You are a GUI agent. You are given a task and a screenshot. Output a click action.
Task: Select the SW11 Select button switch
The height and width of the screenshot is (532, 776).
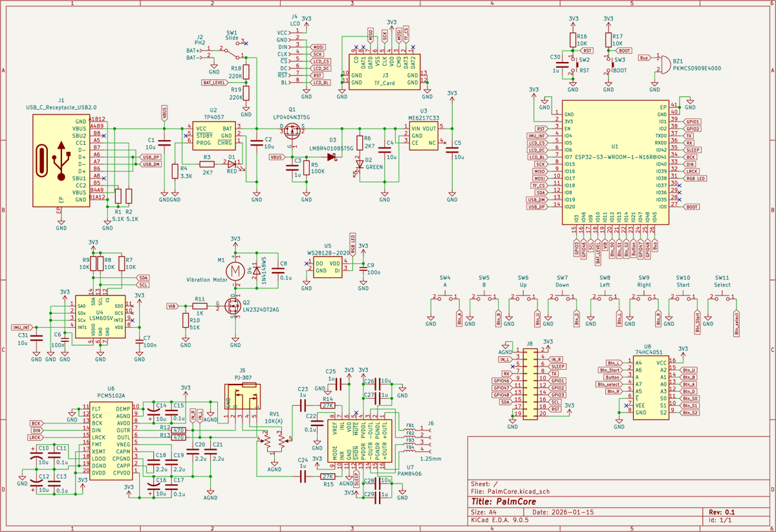722,297
